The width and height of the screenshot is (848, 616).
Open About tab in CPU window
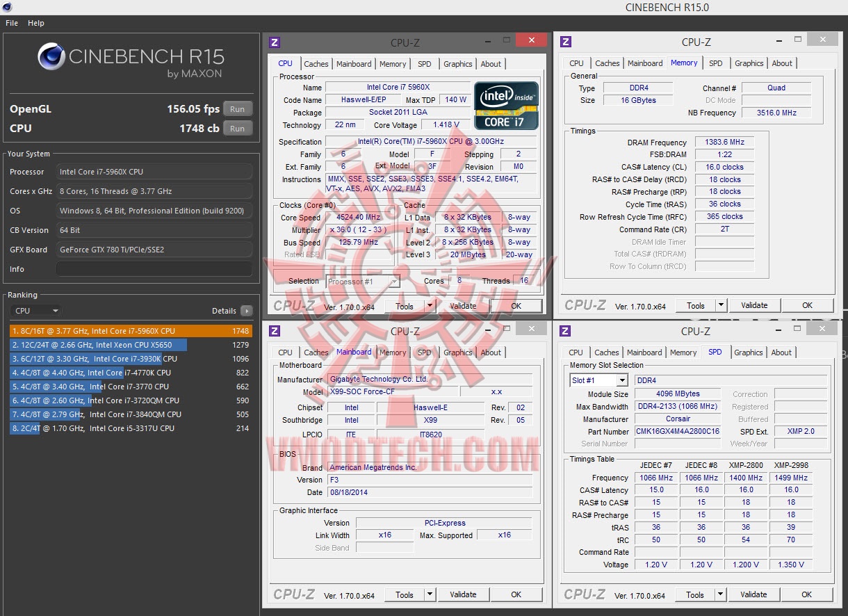point(491,64)
